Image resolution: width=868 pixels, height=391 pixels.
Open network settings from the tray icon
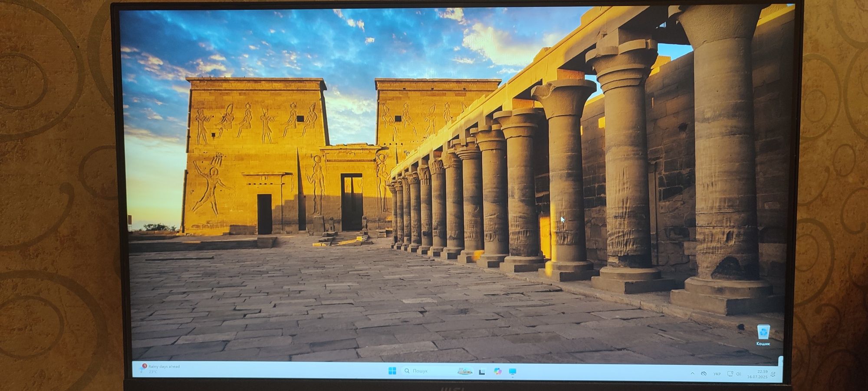click(x=730, y=374)
